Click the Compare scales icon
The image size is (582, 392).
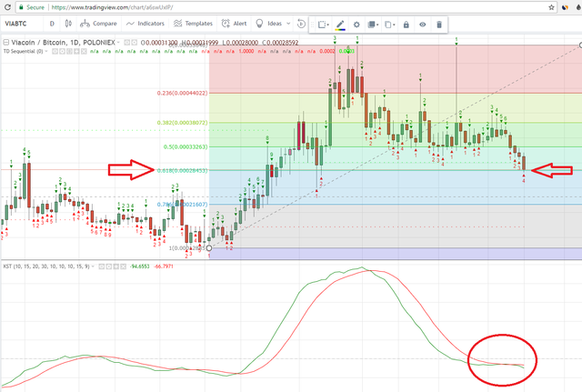coord(85,24)
